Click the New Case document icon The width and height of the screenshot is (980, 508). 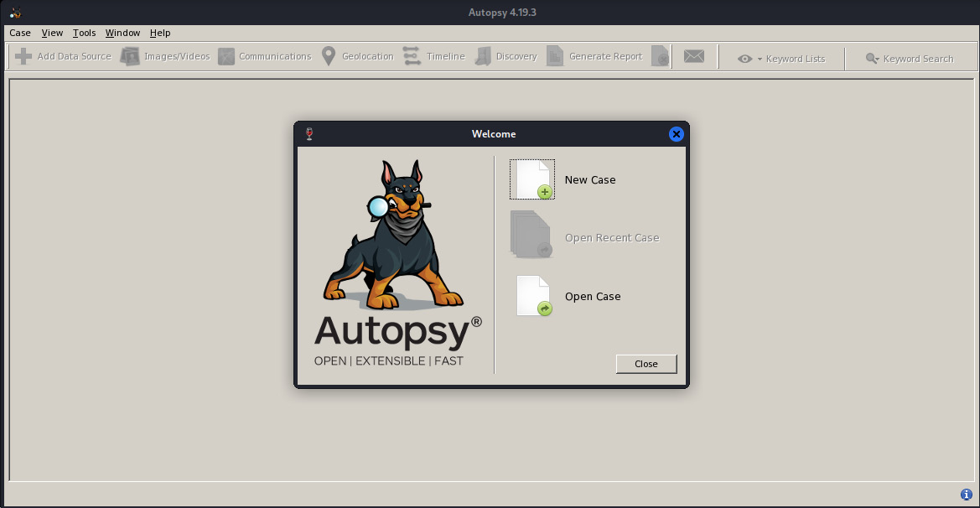coord(531,179)
